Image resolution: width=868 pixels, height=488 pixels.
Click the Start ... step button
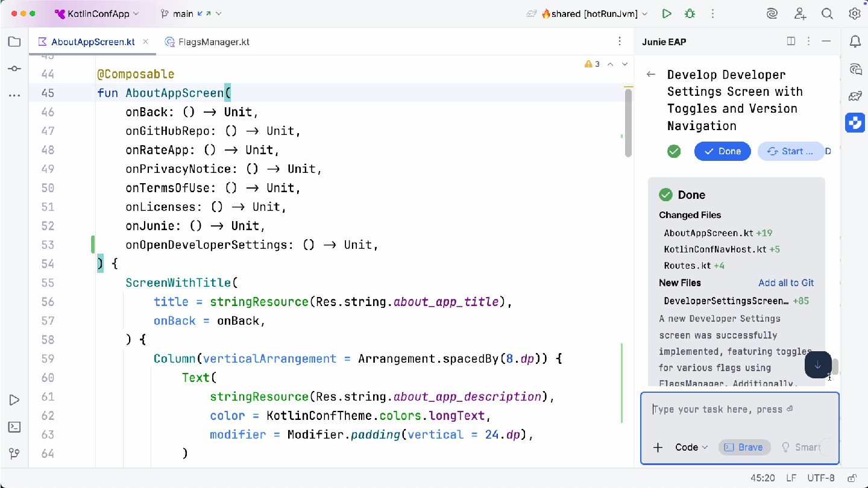click(790, 151)
